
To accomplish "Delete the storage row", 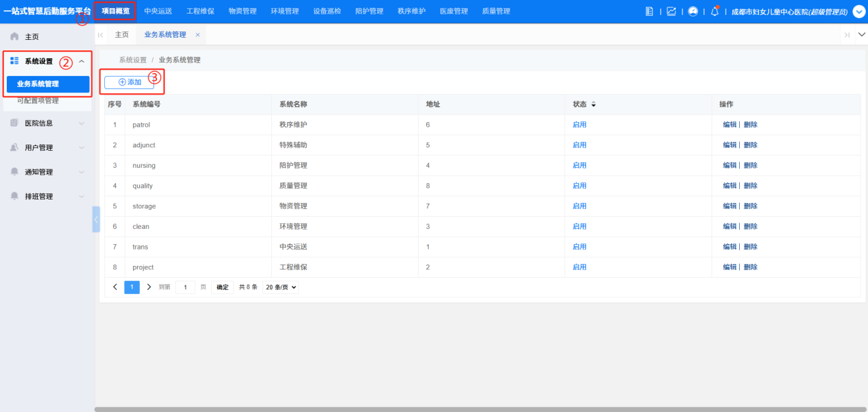I will click(751, 206).
